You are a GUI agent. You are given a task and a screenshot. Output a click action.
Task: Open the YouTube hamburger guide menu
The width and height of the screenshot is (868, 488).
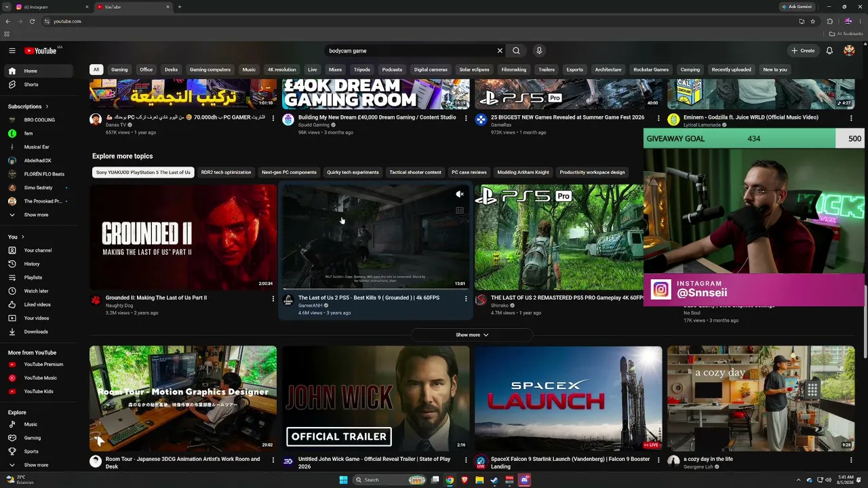12,51
